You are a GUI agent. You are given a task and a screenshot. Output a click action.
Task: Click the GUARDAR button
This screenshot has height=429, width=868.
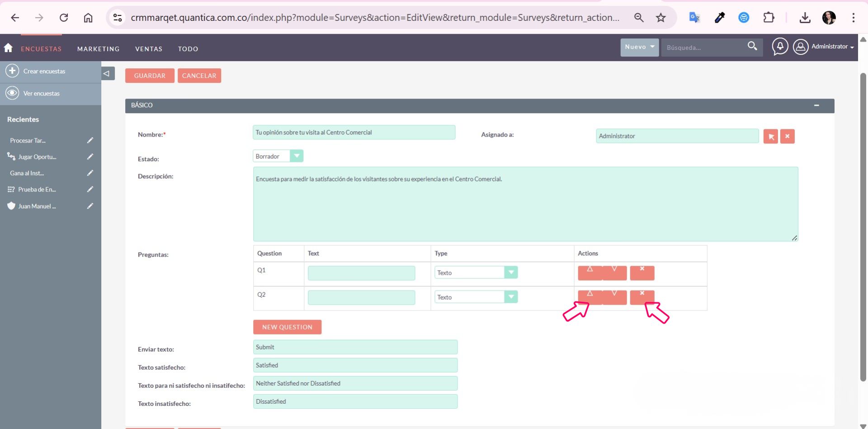[x=150, y=76]
